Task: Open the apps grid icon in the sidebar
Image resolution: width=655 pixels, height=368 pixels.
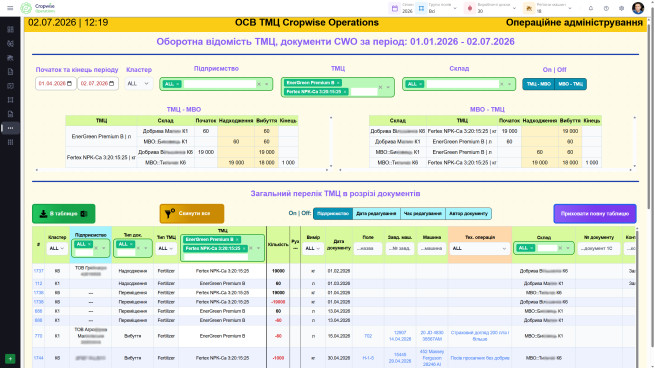Action: click(x=10, y=142)
